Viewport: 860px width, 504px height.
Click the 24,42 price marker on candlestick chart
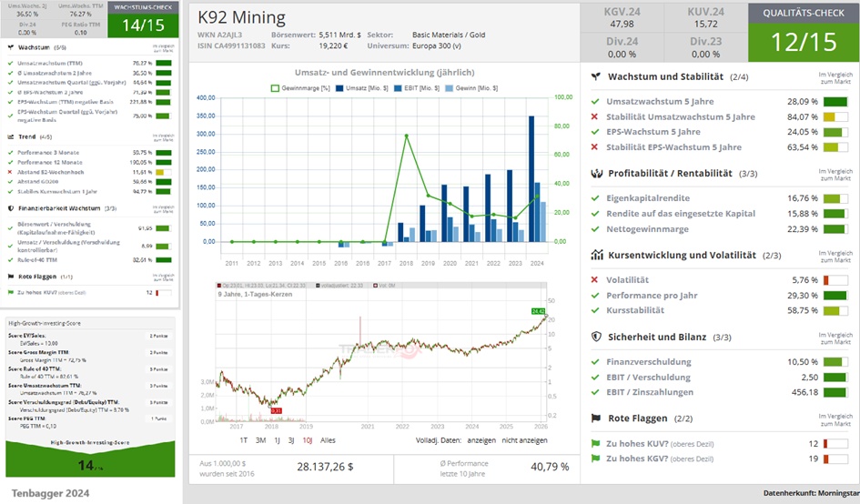tap(538, 312)
